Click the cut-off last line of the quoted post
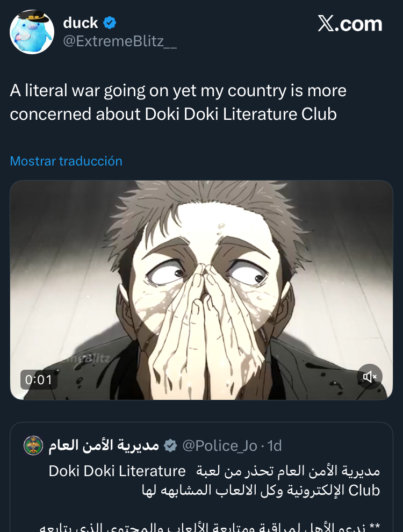 (210, 527)
